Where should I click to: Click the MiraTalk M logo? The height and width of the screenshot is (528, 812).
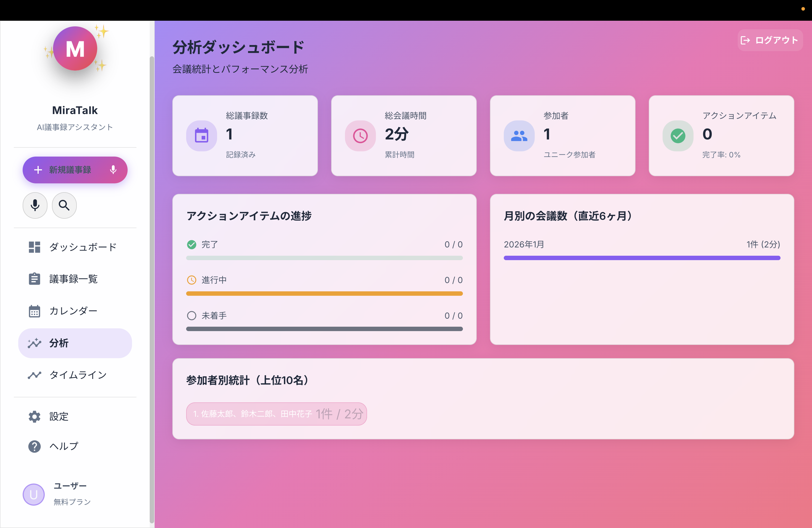tap(75, 49)
